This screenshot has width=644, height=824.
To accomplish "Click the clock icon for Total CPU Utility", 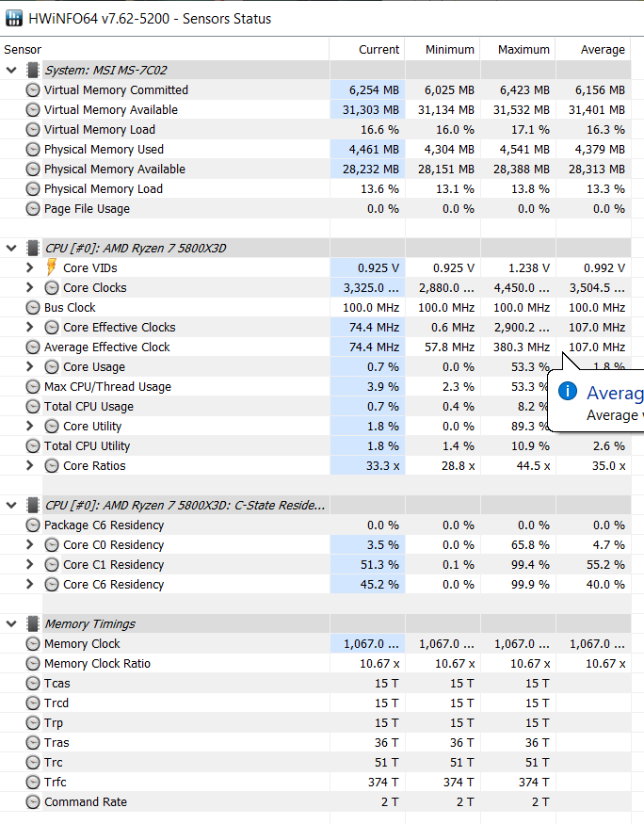I will (x=33, y=446).
